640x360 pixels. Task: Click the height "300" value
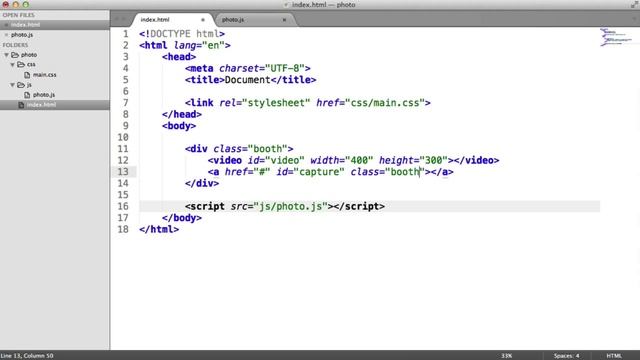tap(434, 160)
